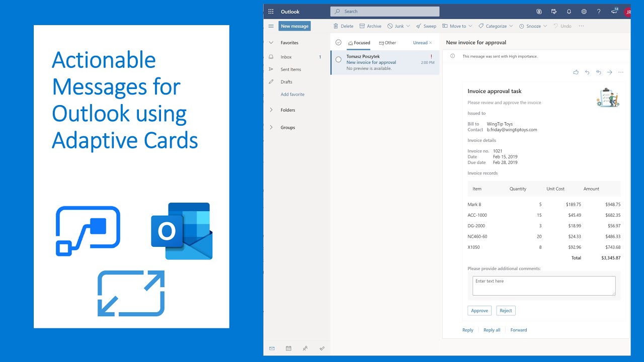Open the Outlook app launcher grid
Viewport: 644px width, 362px height.
tap(271, 12)
